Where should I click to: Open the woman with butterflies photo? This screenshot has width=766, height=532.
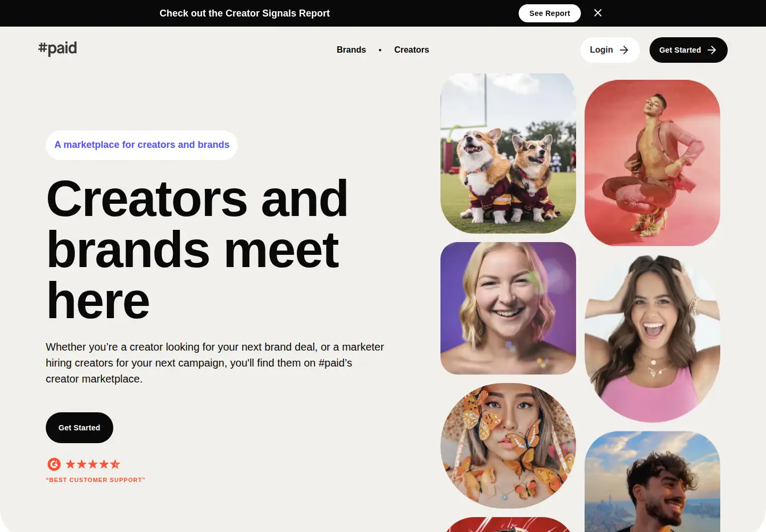(x=508, y=446)
